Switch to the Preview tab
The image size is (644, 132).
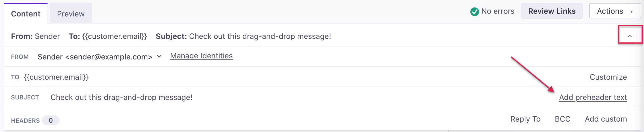(71, 14)
